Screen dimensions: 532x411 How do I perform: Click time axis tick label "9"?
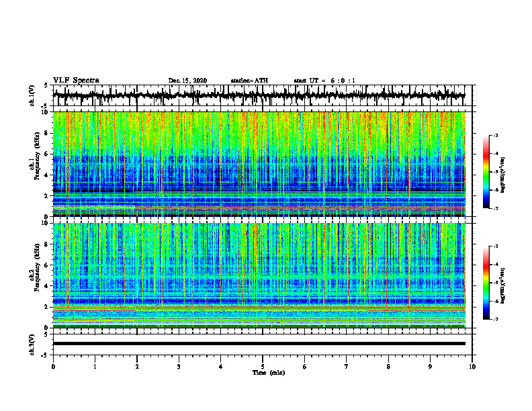[430, 367]
